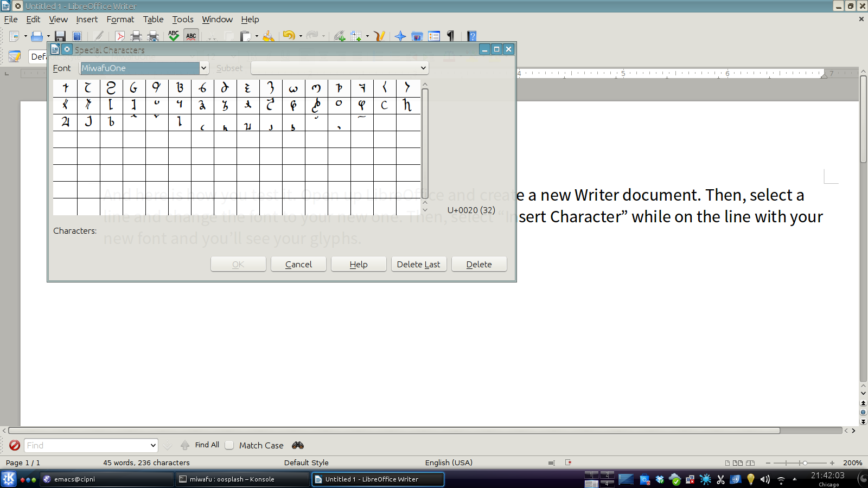
Task: Click the Clone Formatting paintbrush icon
Action: [x=268, y=36]
